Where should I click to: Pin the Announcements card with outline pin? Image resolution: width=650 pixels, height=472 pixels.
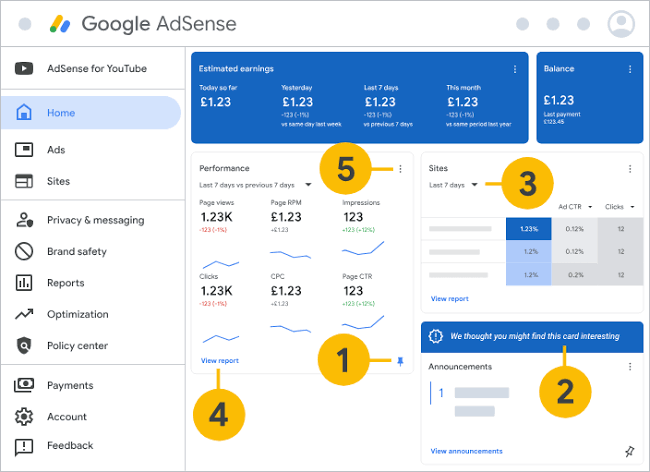point(629,451)
